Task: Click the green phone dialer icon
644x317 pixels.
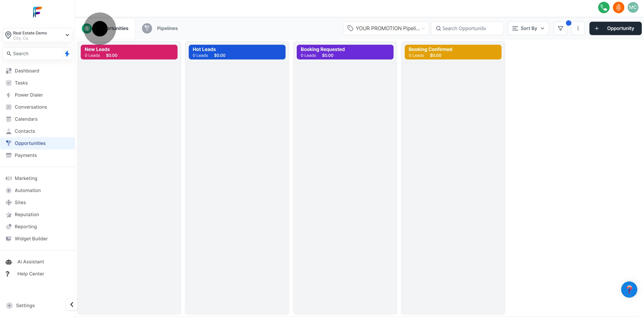Action: (604, 8)
